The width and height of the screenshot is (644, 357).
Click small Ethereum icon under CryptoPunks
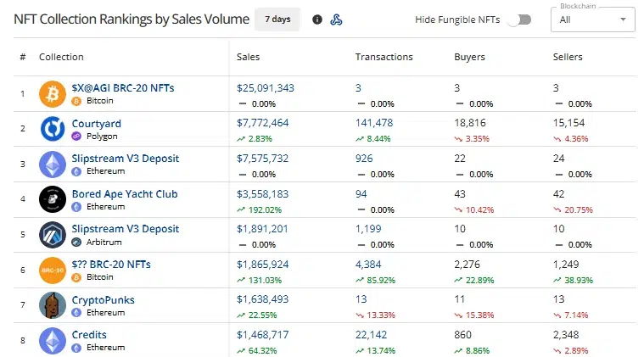click(x=76, y=313)
